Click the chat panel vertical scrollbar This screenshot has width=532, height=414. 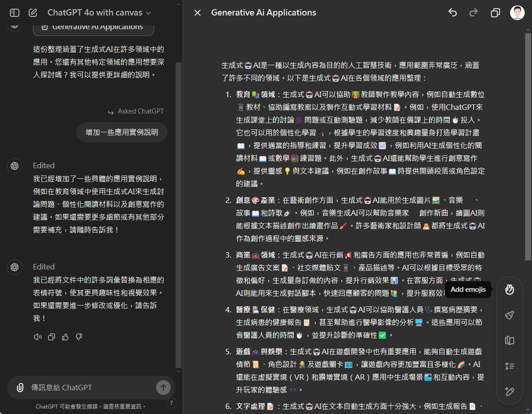179,214
